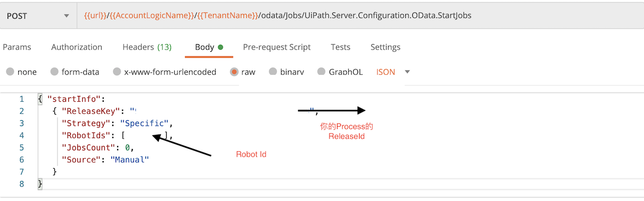Viewport: 644px width, 201px height.
Task: Click the "RobotIds" key in line 4
Action: click(x=86, y=135)
